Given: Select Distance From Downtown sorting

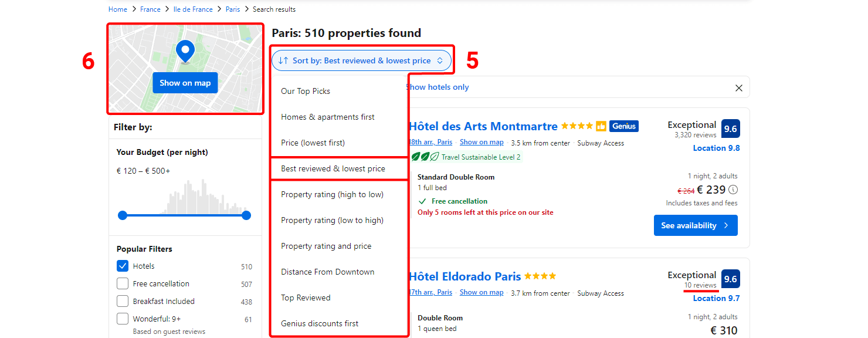Looking at the screenshot, I should click(327, 272).
